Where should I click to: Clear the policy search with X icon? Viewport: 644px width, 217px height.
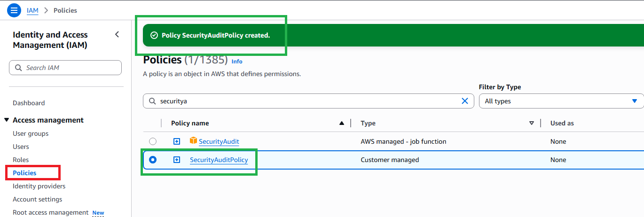point(465,101)
